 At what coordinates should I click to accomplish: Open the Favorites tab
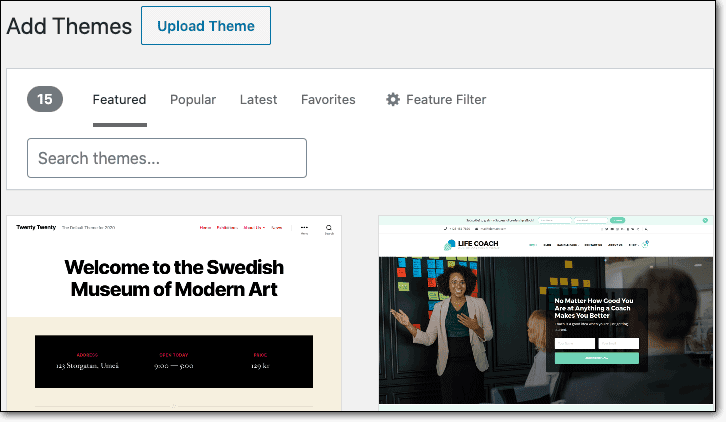click(328, 100)
